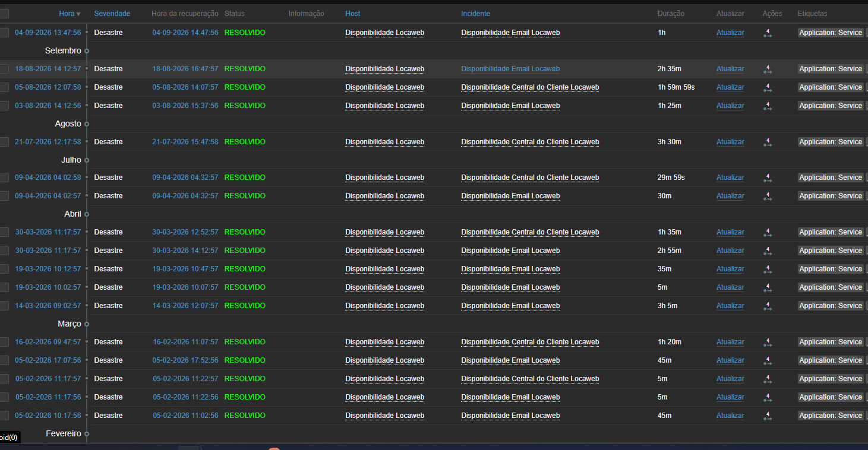Screen dimensions: 868x450
Task: Open recovery time link 30-03-2026 14:12:57
Action: 185,251
